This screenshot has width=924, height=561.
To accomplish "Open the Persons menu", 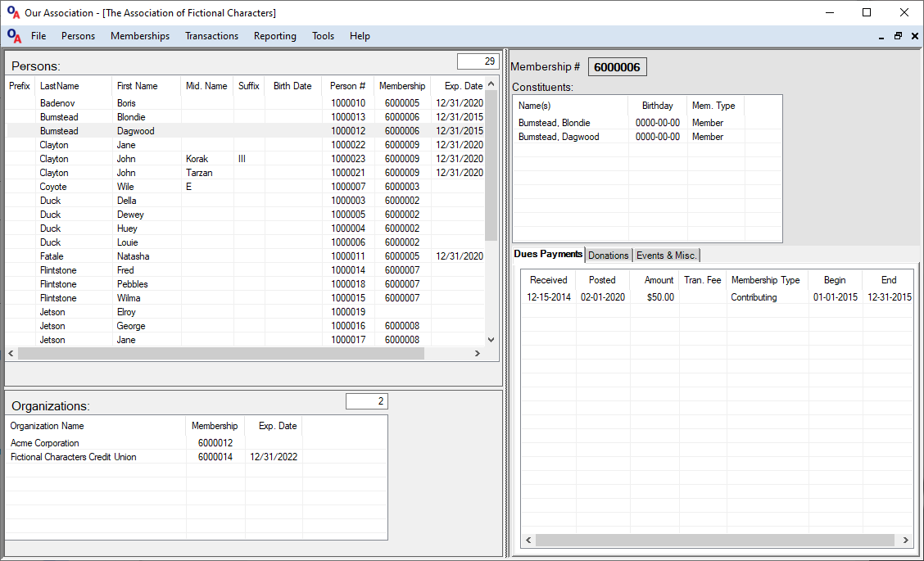I will (x=78, y=36).
